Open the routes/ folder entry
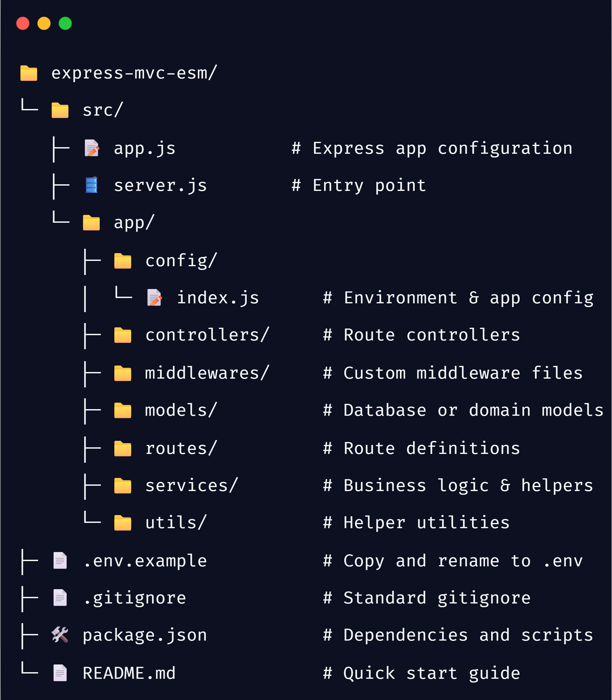 [x=180, y=448]
